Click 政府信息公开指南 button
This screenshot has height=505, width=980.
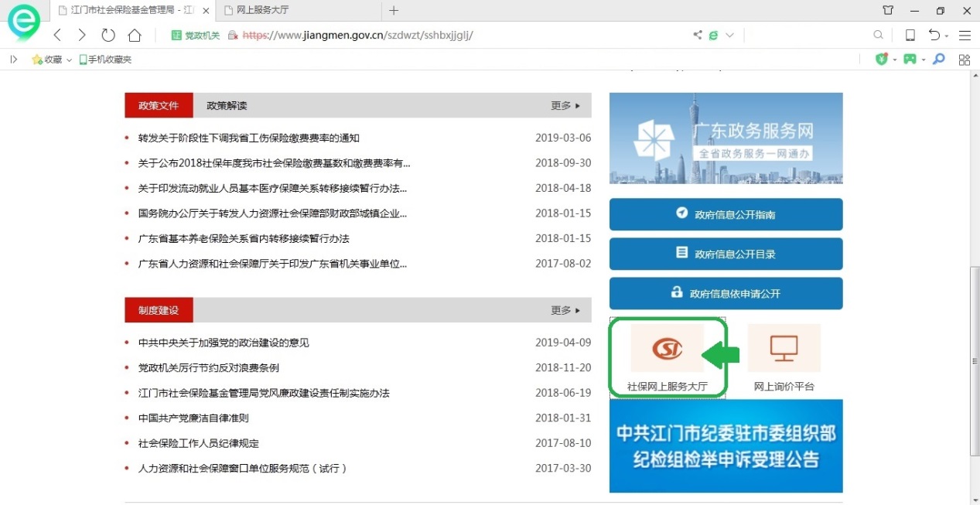[726, 214]
